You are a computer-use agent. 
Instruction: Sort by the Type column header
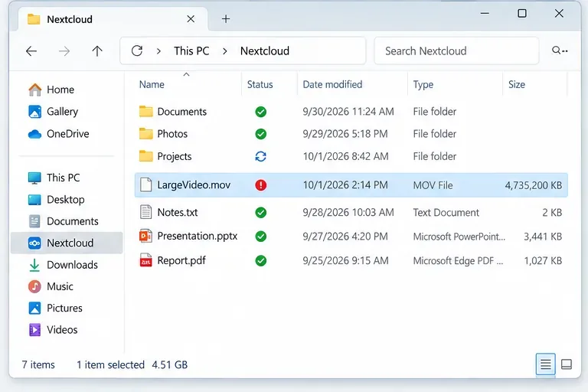(423, 85)
